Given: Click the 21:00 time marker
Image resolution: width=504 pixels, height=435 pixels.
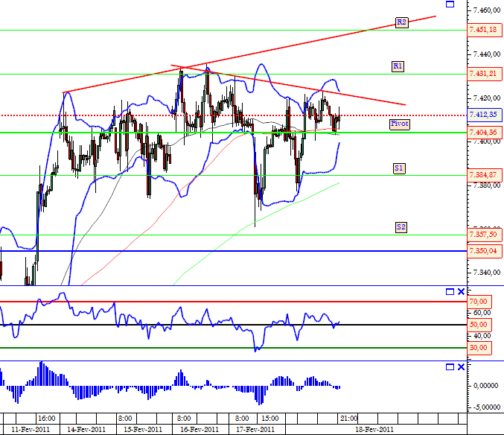Looking at the screenshot, I should tap(348, 419).
